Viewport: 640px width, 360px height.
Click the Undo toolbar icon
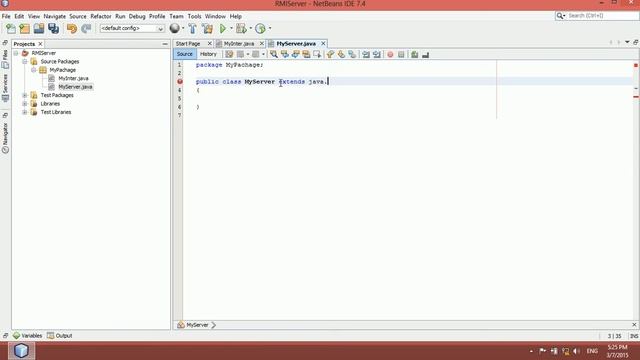point(72,29)
